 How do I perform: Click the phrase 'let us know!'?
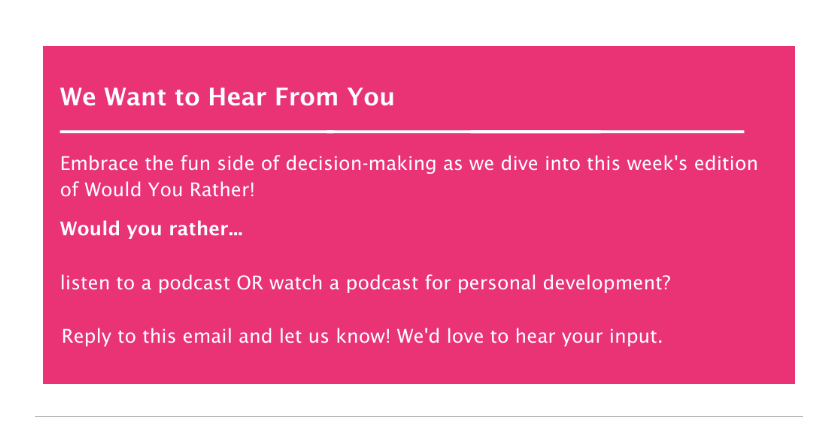(335, 337)
